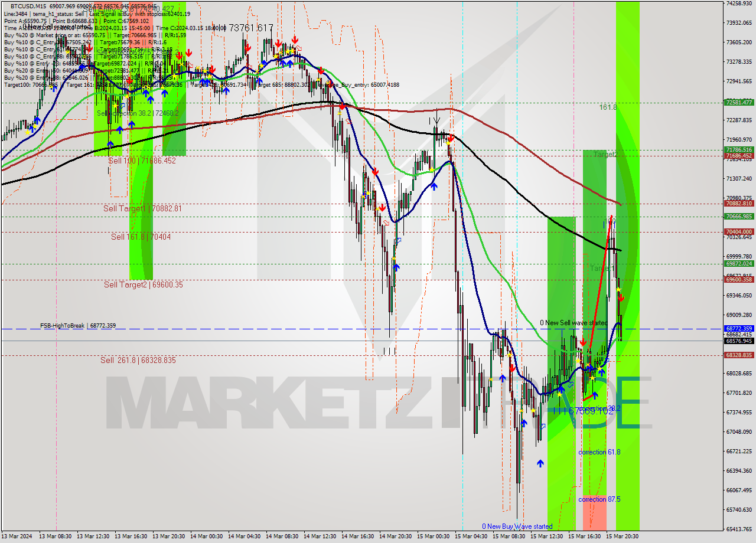Viewport: 756px width, 543px height.
Task: Click the '14 Mar 16:30' time axis label
Action: pos(358,537)
